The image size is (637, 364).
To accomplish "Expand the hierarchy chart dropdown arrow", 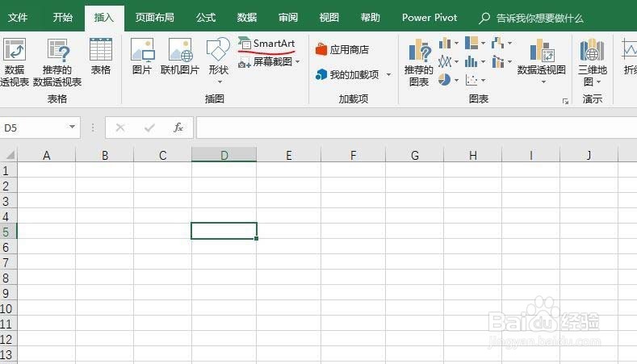I will [483, 43].
